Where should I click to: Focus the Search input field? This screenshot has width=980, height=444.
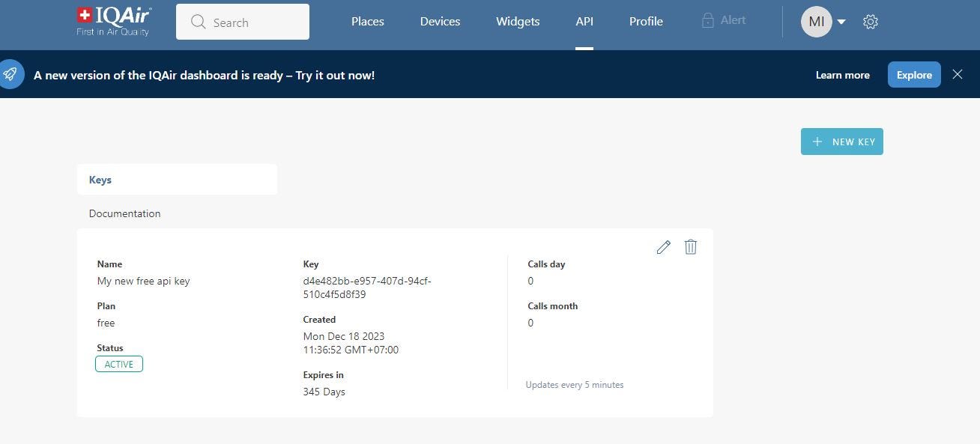point(243,22)
